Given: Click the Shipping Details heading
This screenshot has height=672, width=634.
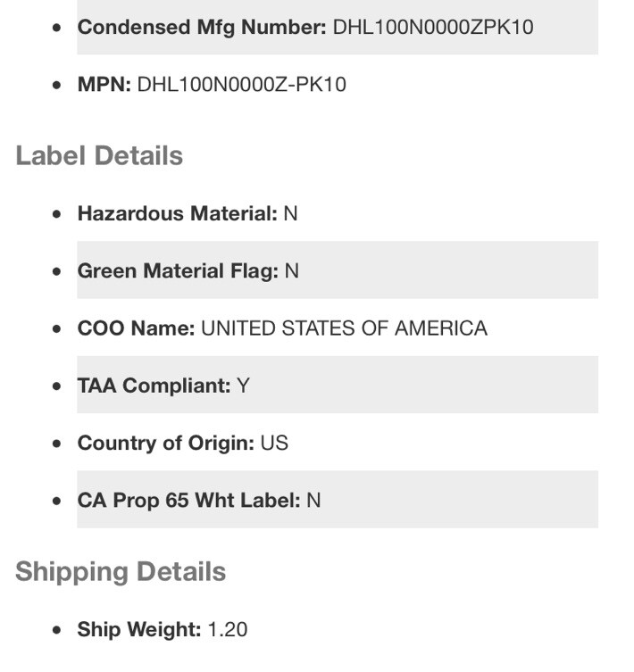Looking at the screenshot, I should tap(121, 572).
